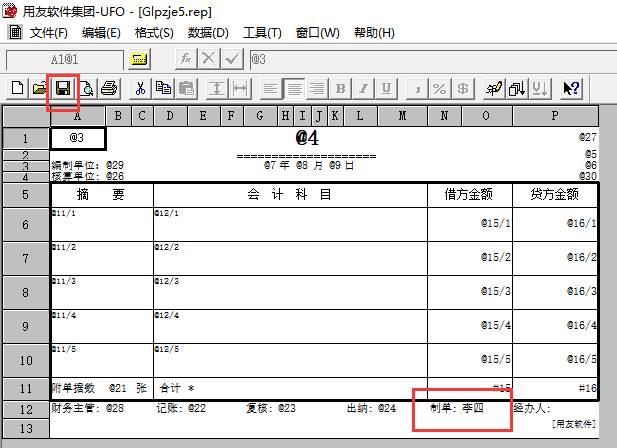Click the Save file icon
Viewport: 617px width, 448px height.
point(62,89)
